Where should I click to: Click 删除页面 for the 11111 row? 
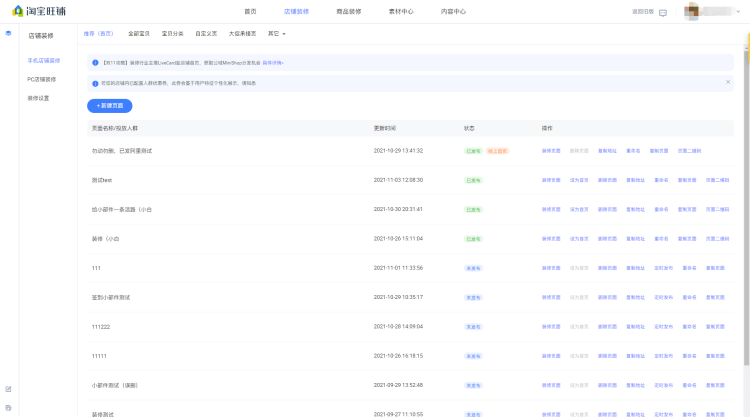tap(607, 356)
